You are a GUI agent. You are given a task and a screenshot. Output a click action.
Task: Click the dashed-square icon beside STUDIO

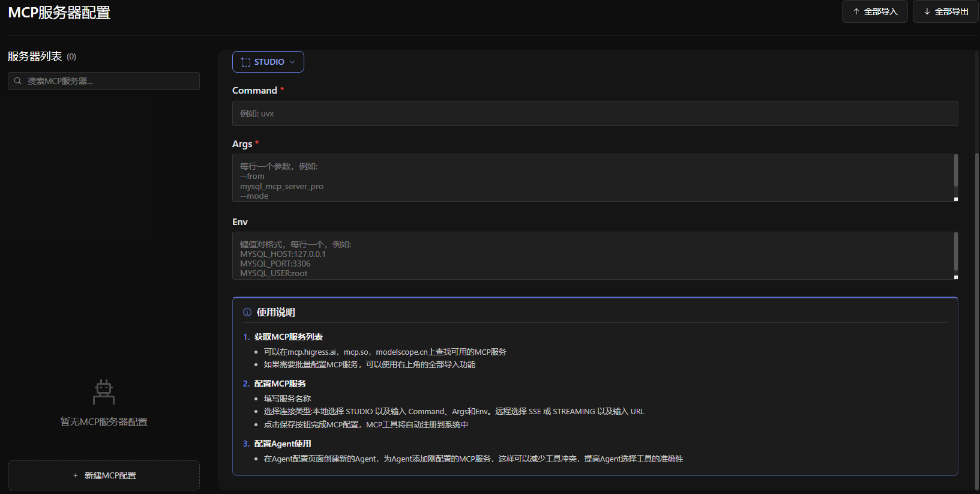tap(245, 62)
